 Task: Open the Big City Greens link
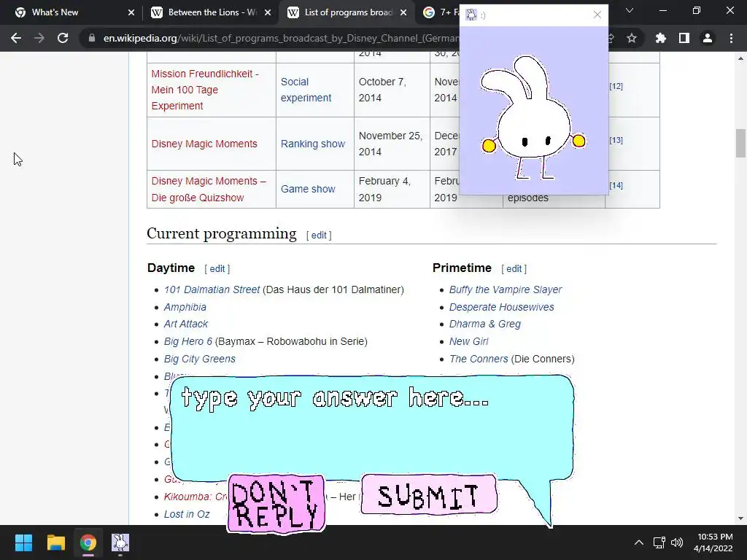tap(200, 359)
